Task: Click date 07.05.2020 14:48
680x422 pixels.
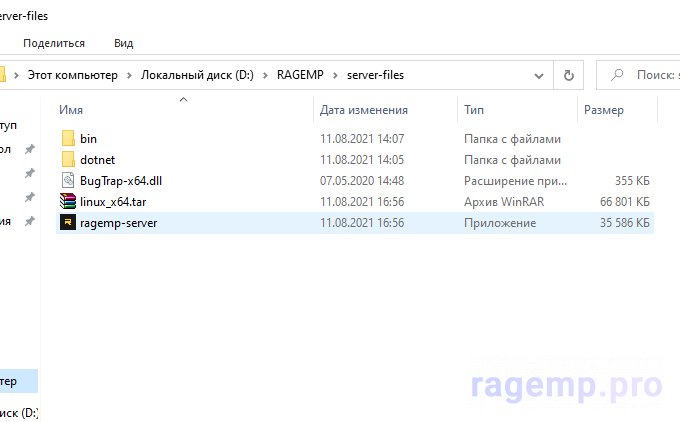Action: [362, 180]
